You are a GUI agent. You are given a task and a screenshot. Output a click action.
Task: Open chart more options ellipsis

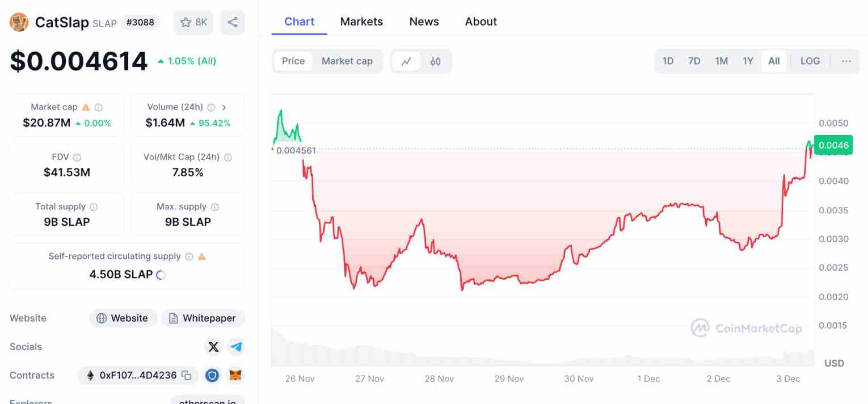click(x=846, y=61)
